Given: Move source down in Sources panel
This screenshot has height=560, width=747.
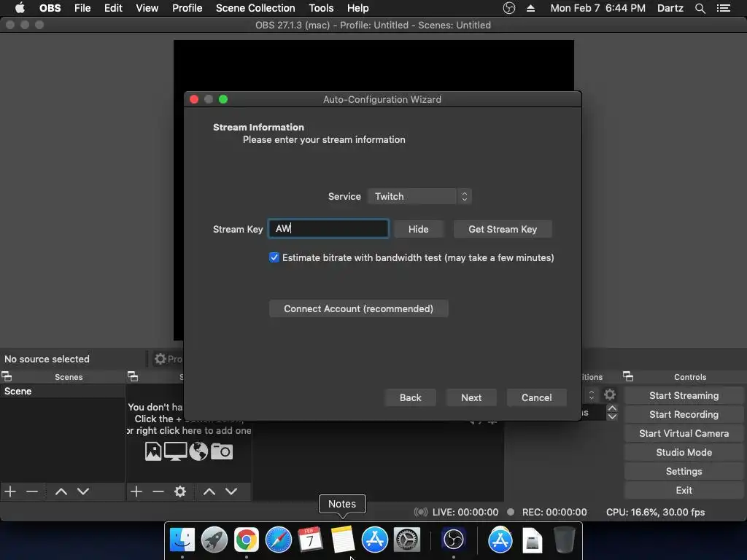Looking at the screenshot, I should click(x=231, y=491).
